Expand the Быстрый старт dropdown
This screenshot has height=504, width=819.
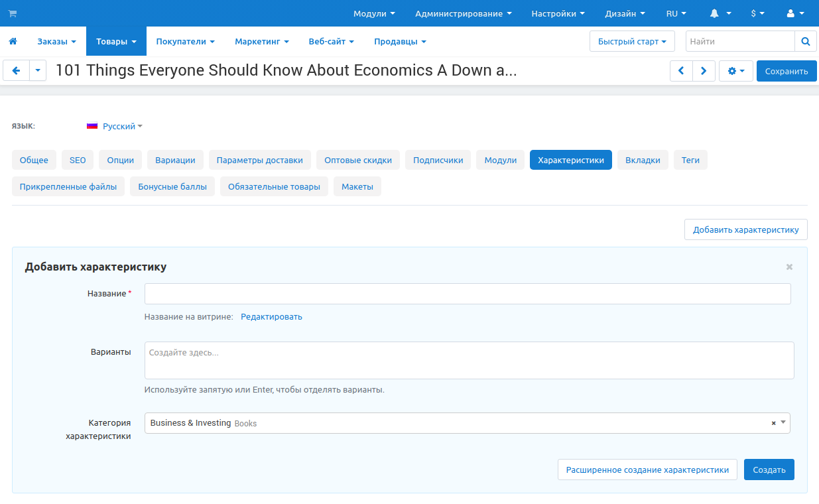coord(631,41)
